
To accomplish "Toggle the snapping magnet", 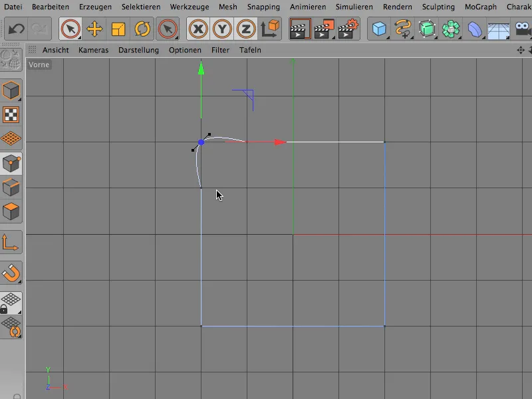I will [x=11, y=273].
